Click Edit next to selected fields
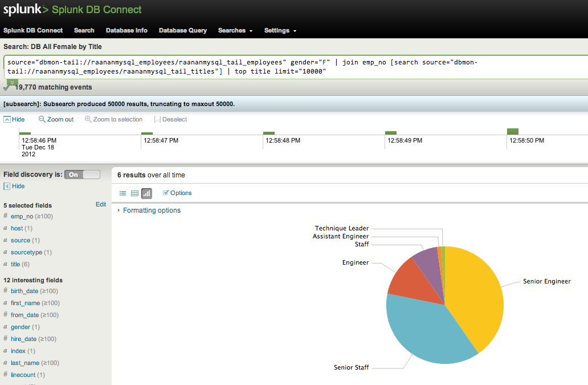 pyautogui.click(x=101, y=204)
